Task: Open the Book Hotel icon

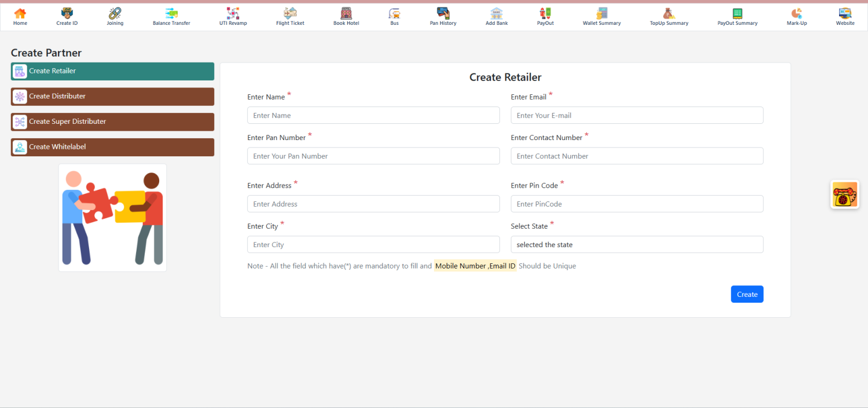Action: (346, 13)
